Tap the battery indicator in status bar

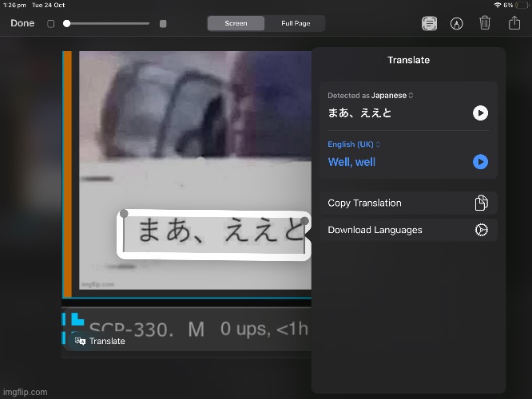click(522, 5)
